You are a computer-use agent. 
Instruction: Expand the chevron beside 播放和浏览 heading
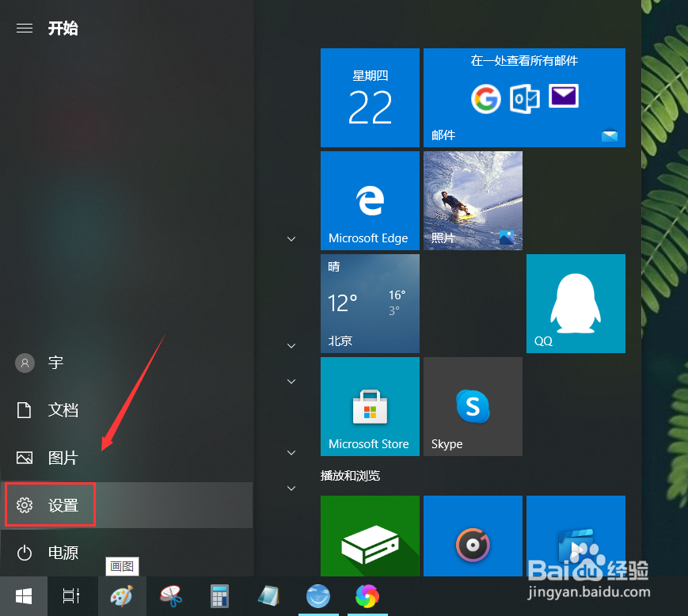[x=291, y=488]
